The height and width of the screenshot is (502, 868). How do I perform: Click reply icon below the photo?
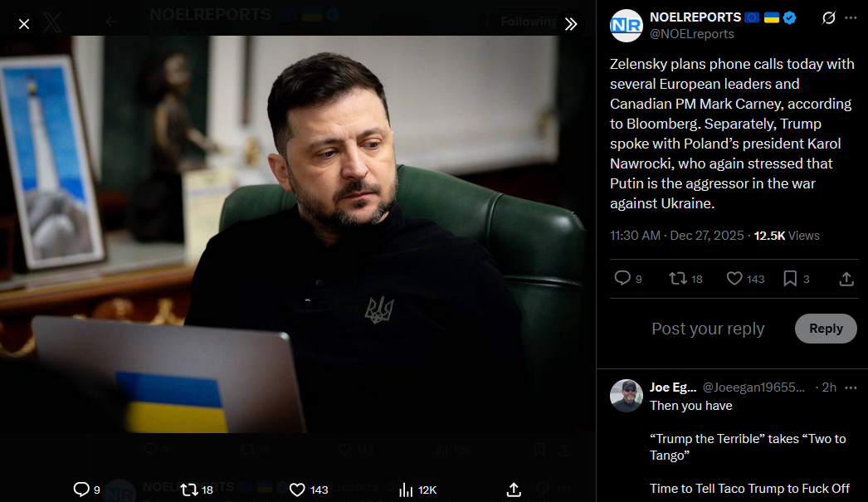click(81, 490)
